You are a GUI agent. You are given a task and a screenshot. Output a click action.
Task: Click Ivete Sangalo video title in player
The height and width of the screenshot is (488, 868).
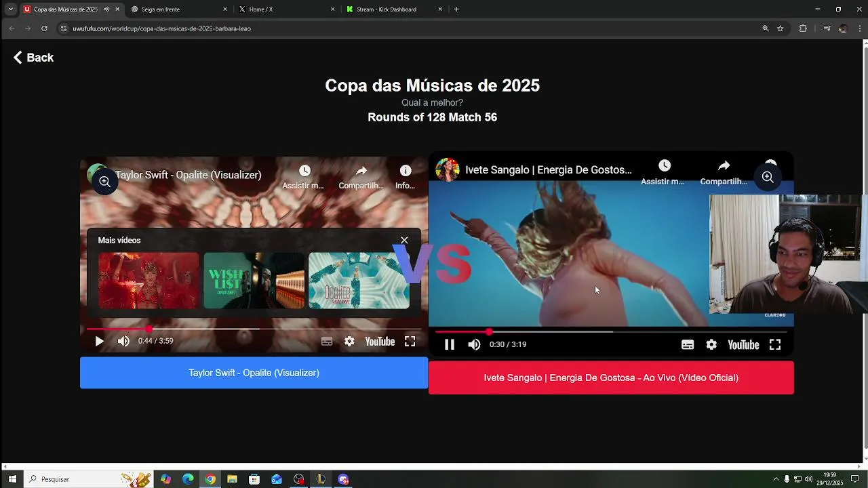[x=548, y=169]
